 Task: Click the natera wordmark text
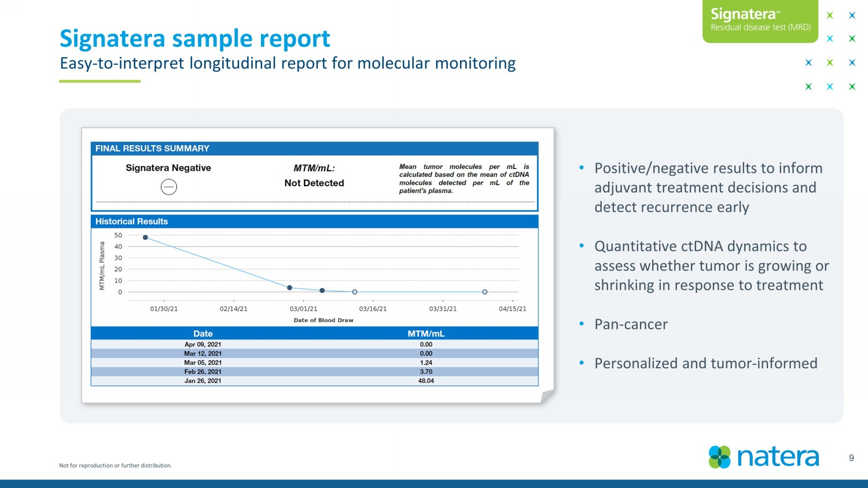pos(778,457)
